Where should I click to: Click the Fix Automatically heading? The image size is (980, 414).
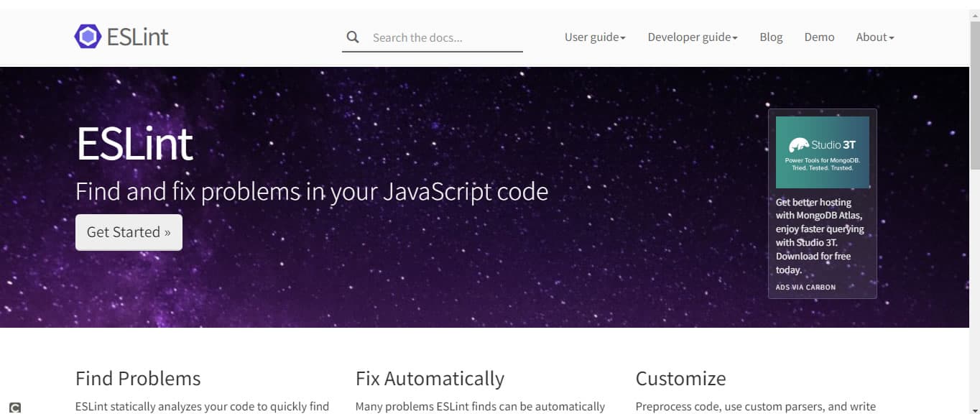pyautogui.click(x=430, y=379)
